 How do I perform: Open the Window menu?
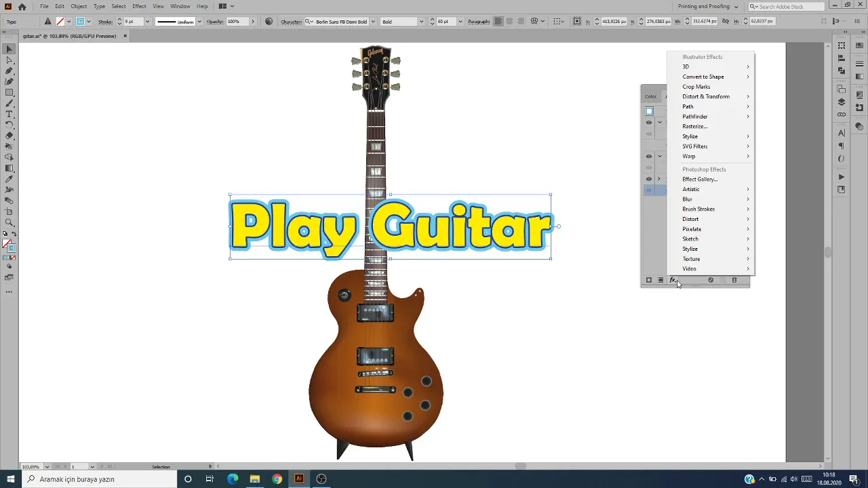pos(180,6)
